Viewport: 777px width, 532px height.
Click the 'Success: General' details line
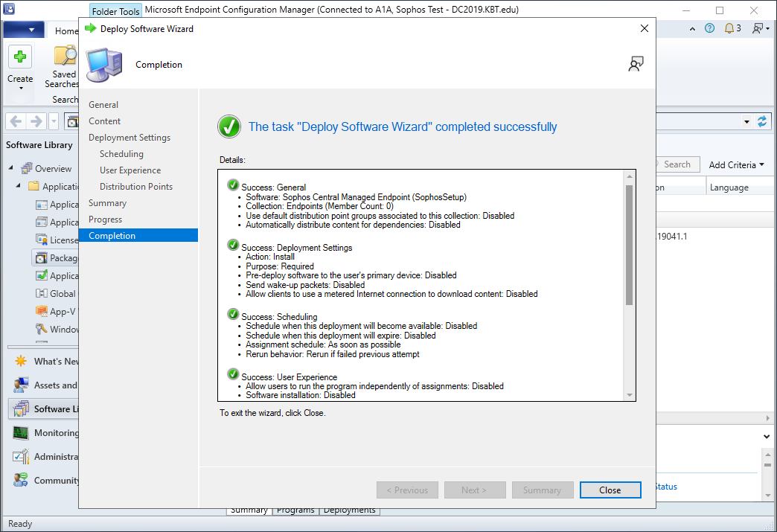274,188
